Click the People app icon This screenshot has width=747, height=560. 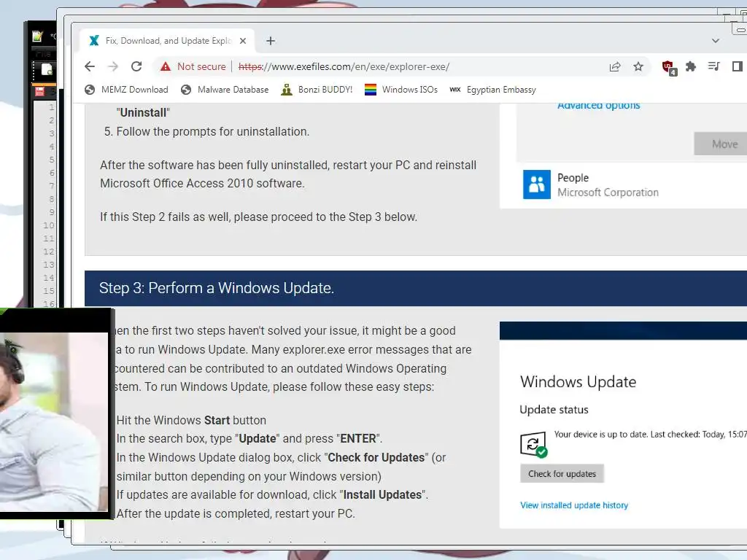[x=537, y=184]
